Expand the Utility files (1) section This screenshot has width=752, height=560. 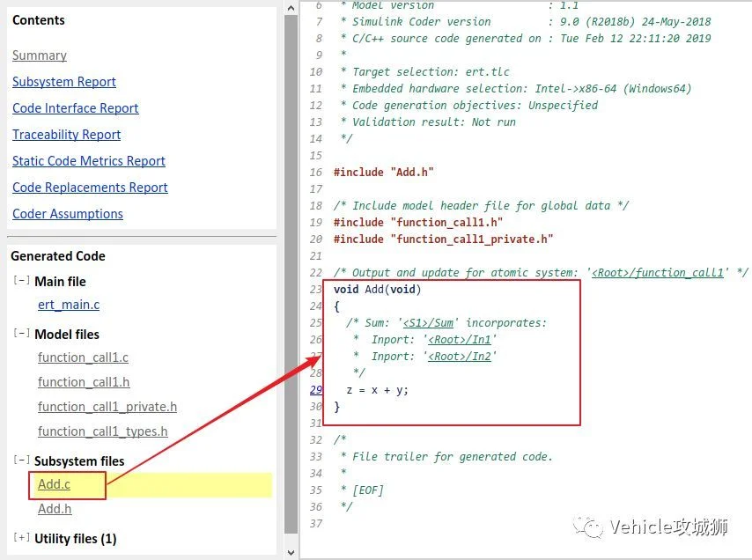tap(22, 537)
